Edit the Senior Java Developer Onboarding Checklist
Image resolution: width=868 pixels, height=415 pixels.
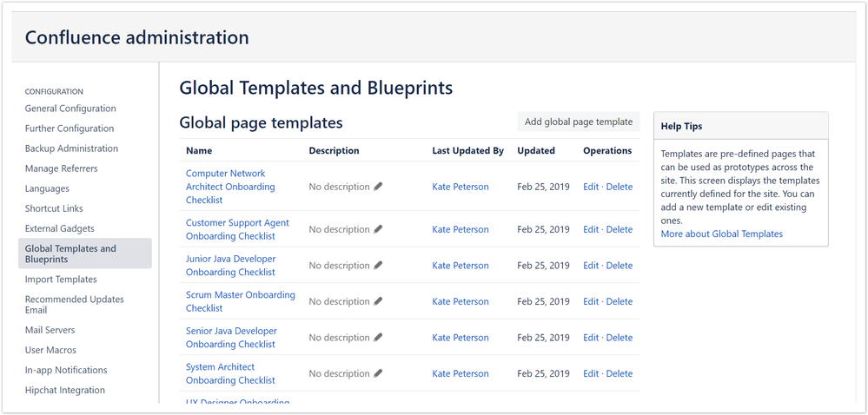591,338
